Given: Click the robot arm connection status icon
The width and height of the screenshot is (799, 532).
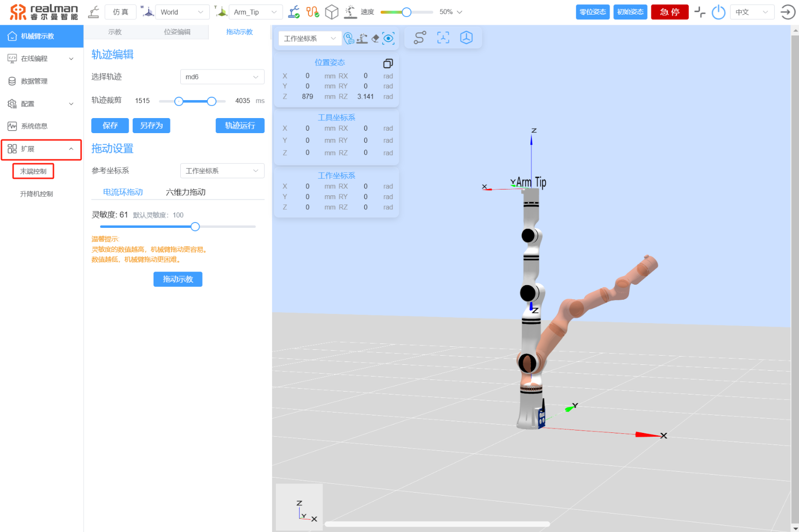Looking at the screenshot, I should point(294,12).
